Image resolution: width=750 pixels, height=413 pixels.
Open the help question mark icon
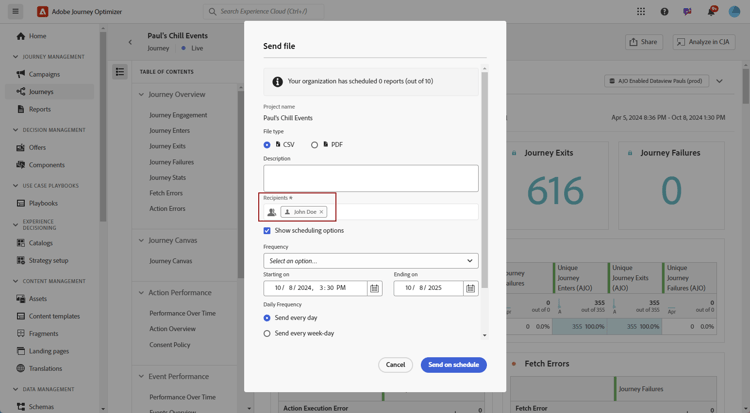(664, 11)
